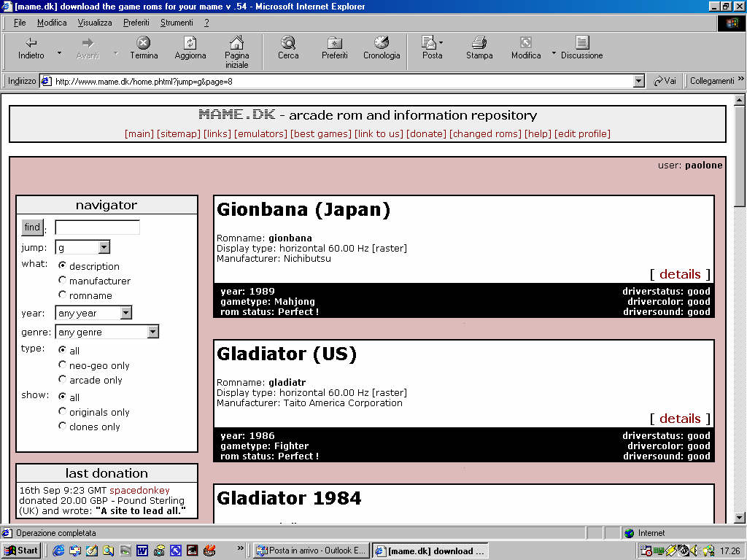Screen dimensions: 747x560
Task: Click the spacedonkey donor link
Action: (x=139, y=490)
